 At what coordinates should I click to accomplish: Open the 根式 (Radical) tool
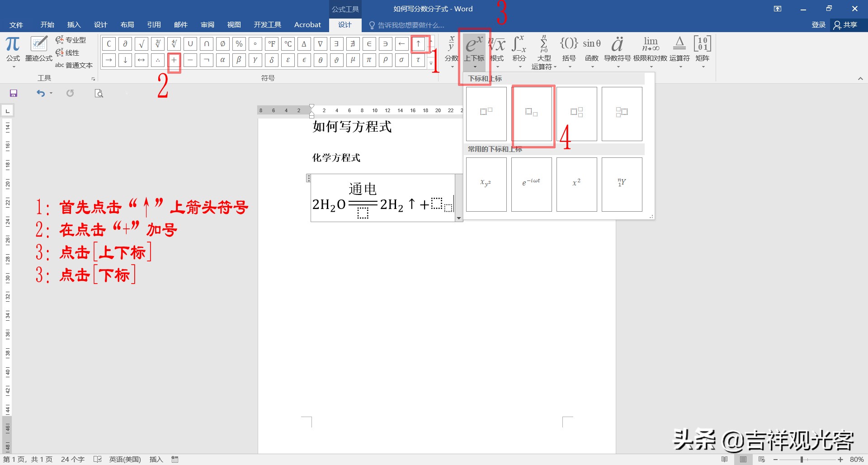496,51
